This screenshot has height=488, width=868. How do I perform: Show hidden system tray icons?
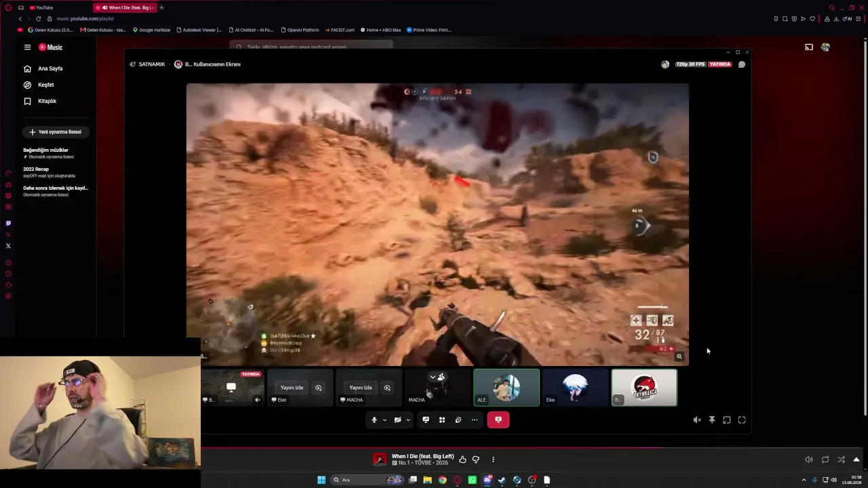click(805, 480)
